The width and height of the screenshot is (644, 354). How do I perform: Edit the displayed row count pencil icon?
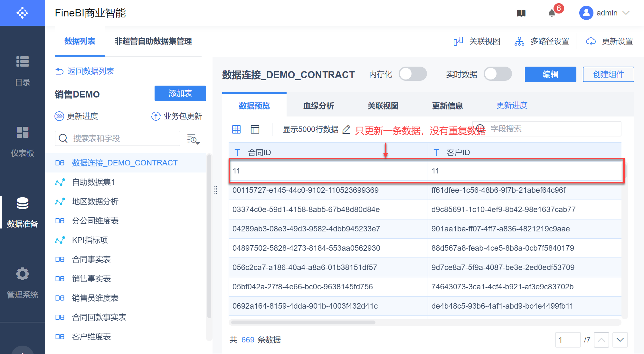tap(346, 129)
